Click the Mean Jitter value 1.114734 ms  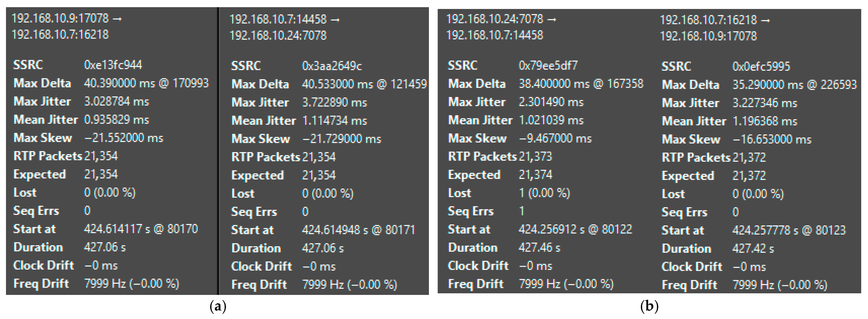[334, 120]
